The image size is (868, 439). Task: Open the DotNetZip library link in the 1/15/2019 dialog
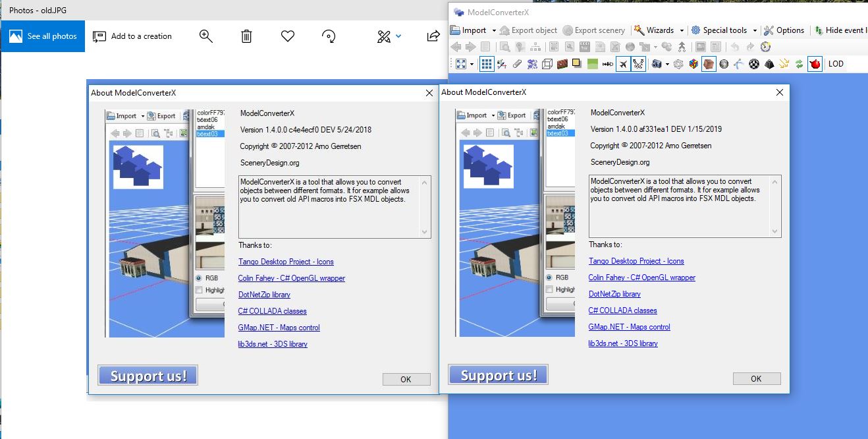tap(614, 294)
